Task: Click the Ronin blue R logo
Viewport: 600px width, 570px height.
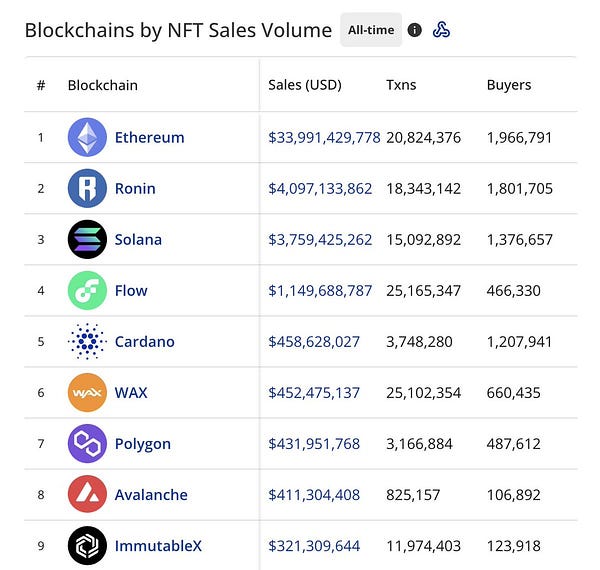Action: (x=87, y=188)
